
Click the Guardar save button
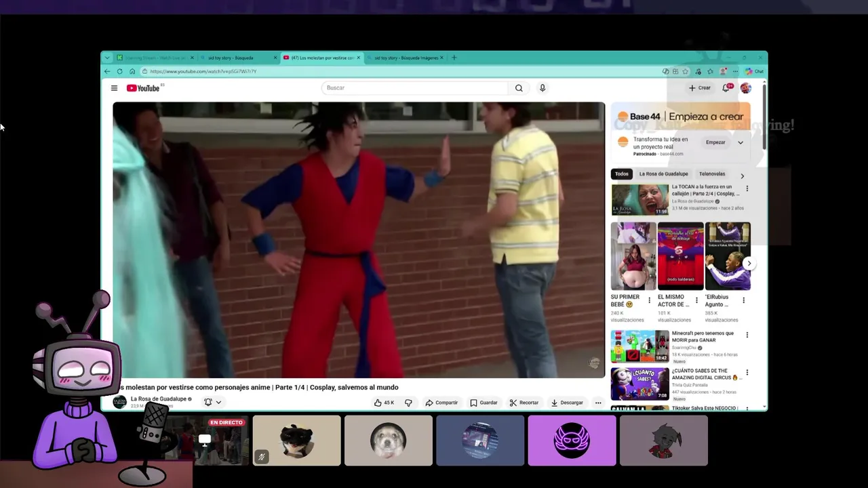click(484, 403)
